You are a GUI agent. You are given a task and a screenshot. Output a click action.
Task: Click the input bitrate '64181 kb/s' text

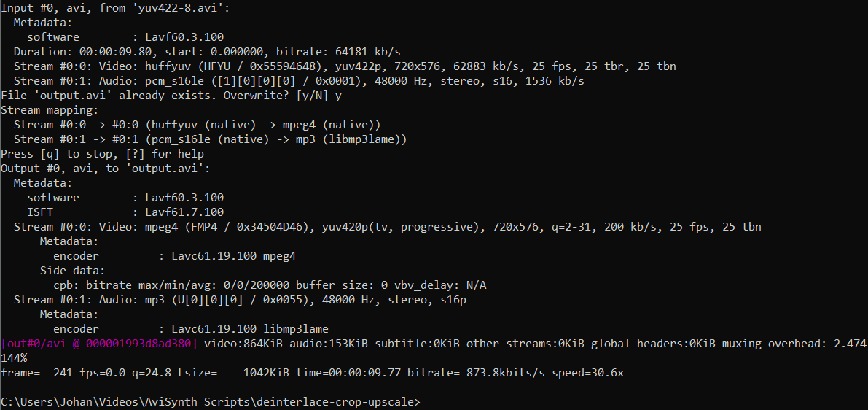pyautogui.click(x=368, y=52)
